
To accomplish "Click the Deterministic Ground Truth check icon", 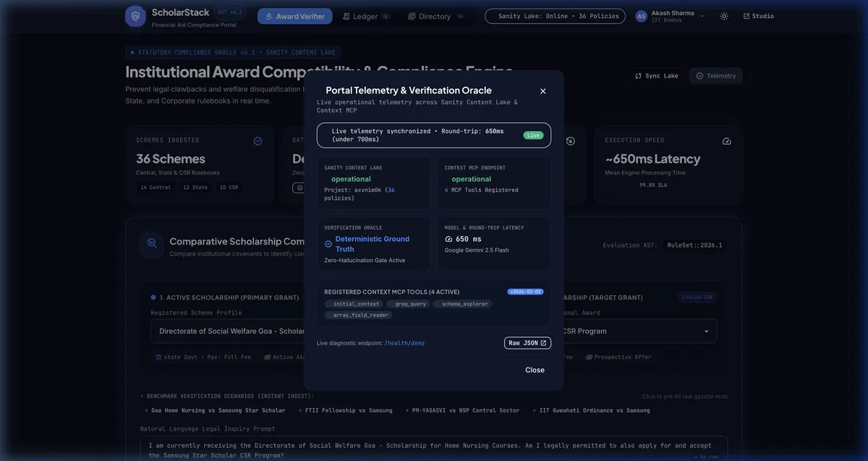I will point(328,244).
